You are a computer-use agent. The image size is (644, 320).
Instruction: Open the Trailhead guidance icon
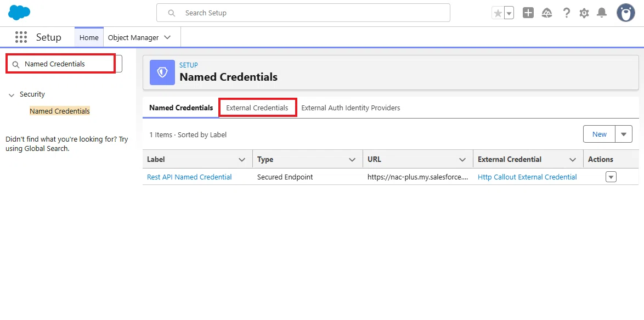point(547,13)
